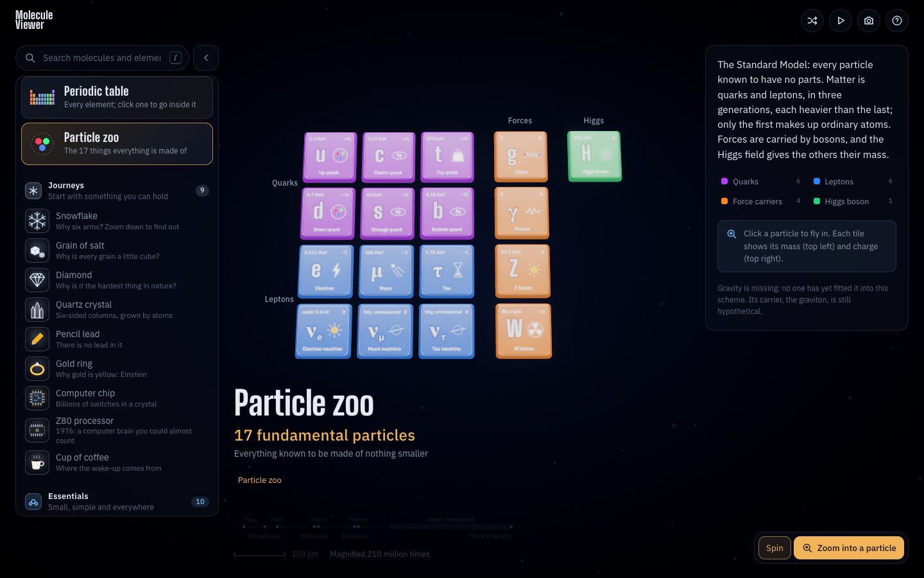Select the Electron neutrino tile
The image size is (924, 578).
[x=323, y=331]
